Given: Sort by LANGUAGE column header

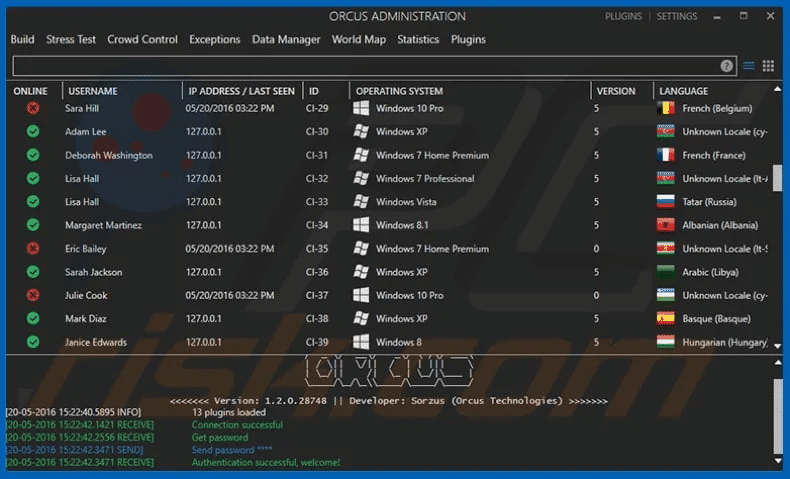Looking at the screenshot, I should point(683,91).
